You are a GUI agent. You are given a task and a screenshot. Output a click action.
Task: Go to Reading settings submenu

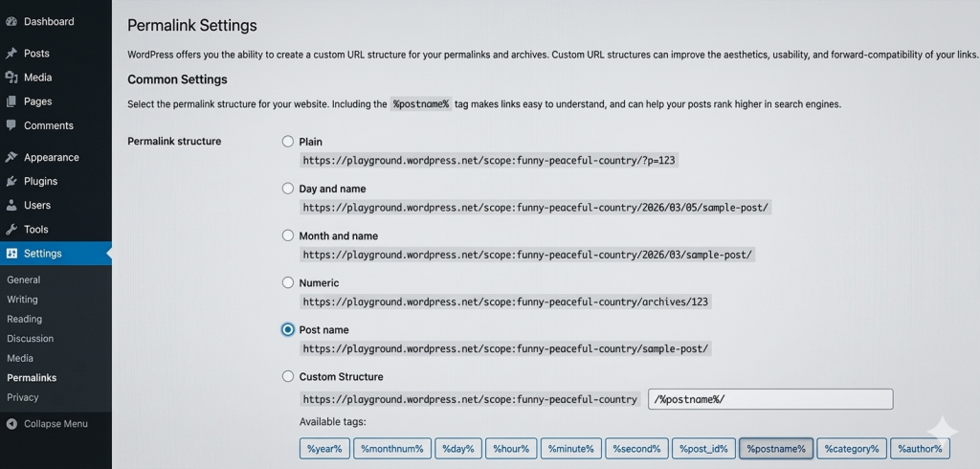tap(24, 319)
